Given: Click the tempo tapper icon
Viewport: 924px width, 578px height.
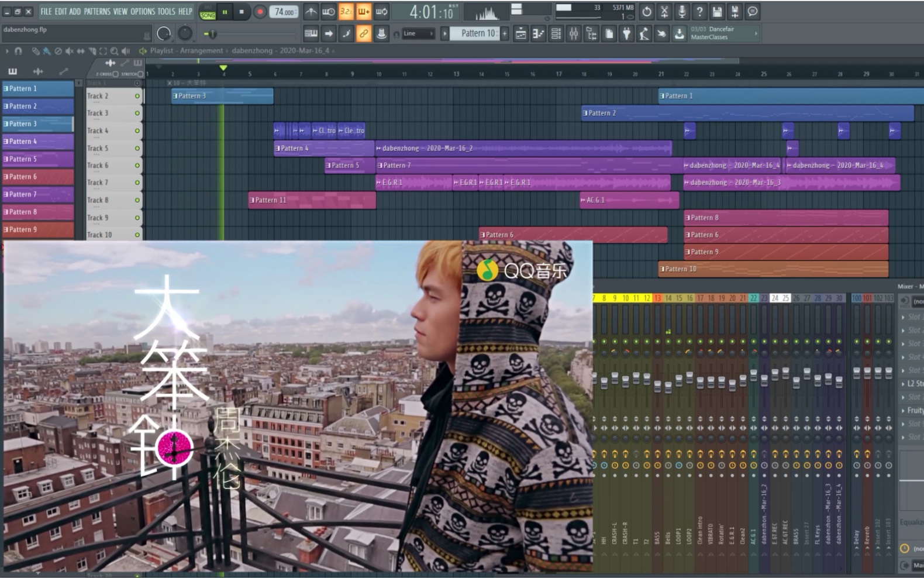Looking at the screenshot, I should click(x=644, y=33).
